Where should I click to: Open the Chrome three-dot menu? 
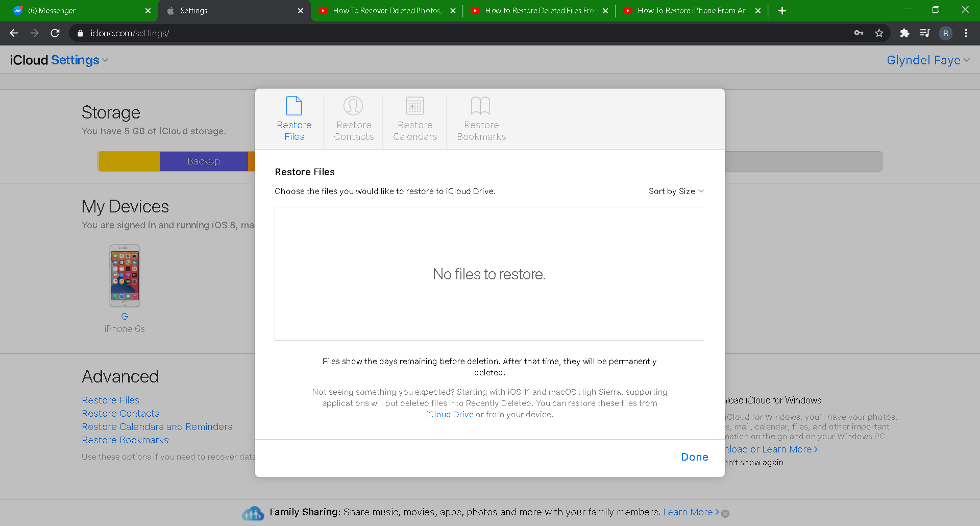coord(966,33)
